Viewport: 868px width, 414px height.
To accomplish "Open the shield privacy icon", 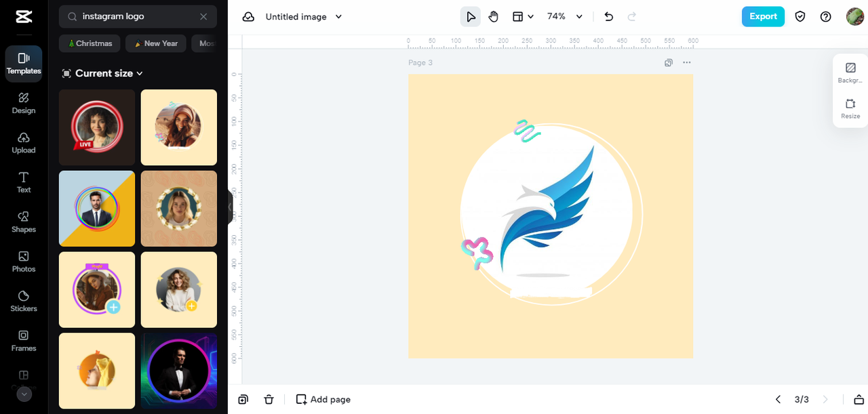I will [x=800, y=16].
